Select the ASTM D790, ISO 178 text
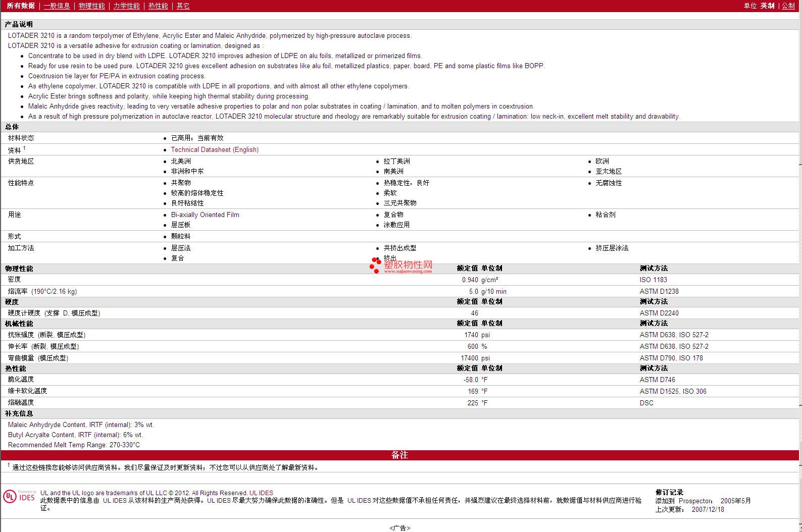 pos(671,358)
